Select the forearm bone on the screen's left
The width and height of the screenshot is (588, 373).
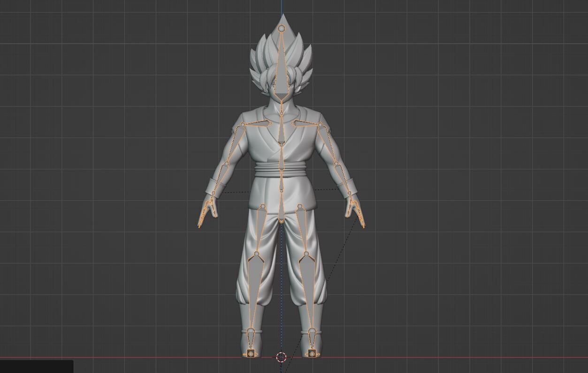pyautogui.click(x=220, y=178)
